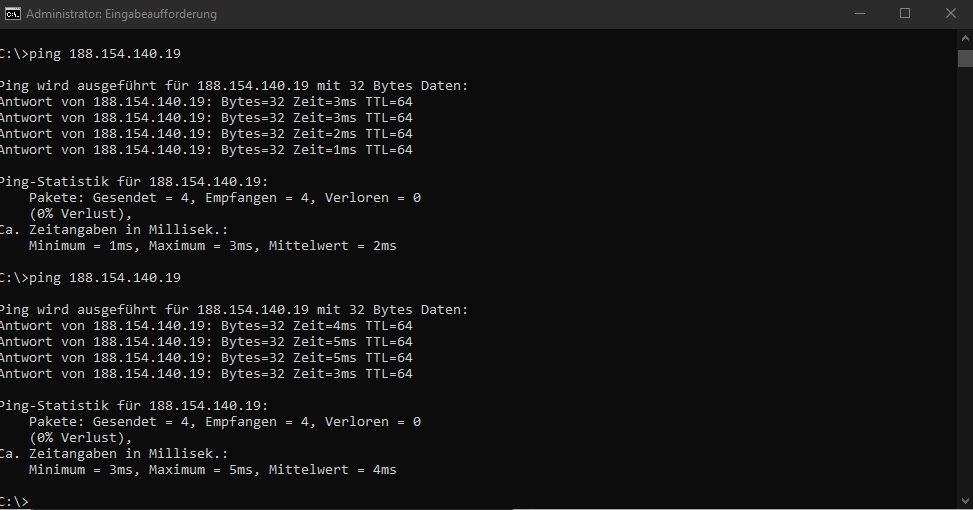The width and height of the screenshot is (973, 510).
Task: Click the command prompt icon in title bar
Action: [x=13, y=14]
